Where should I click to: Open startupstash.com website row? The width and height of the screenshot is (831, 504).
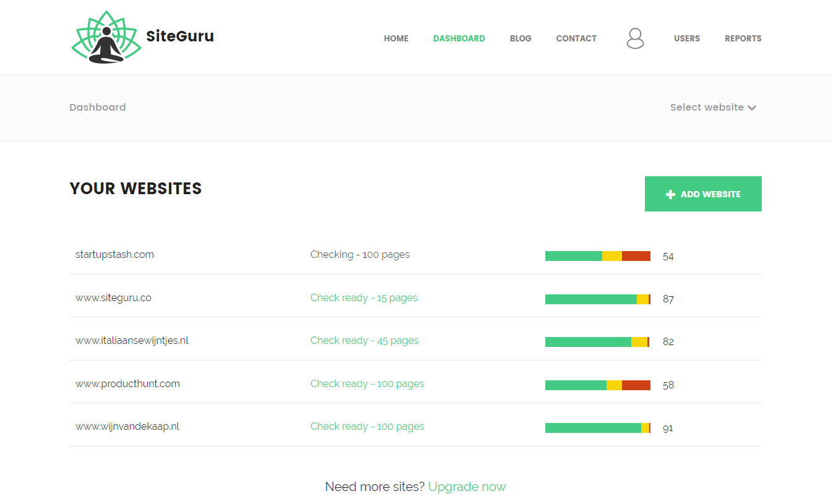415,254
